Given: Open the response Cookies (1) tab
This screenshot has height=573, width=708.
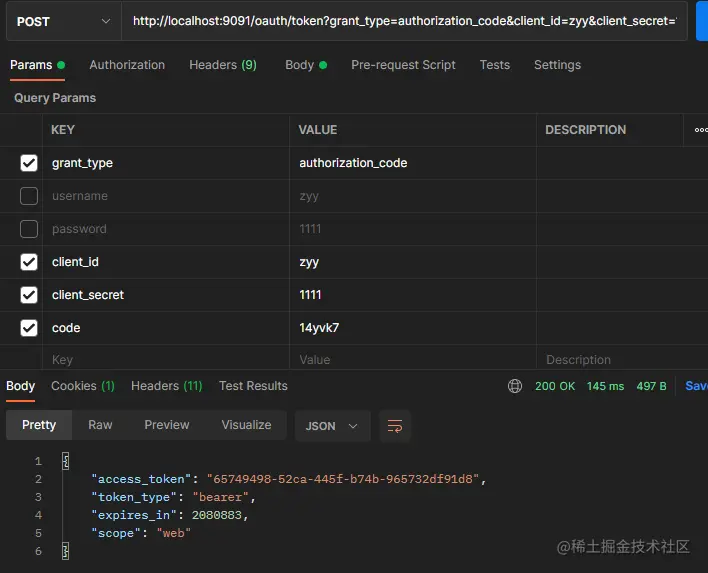Looking at the screenshot, I should click(83, 386).
